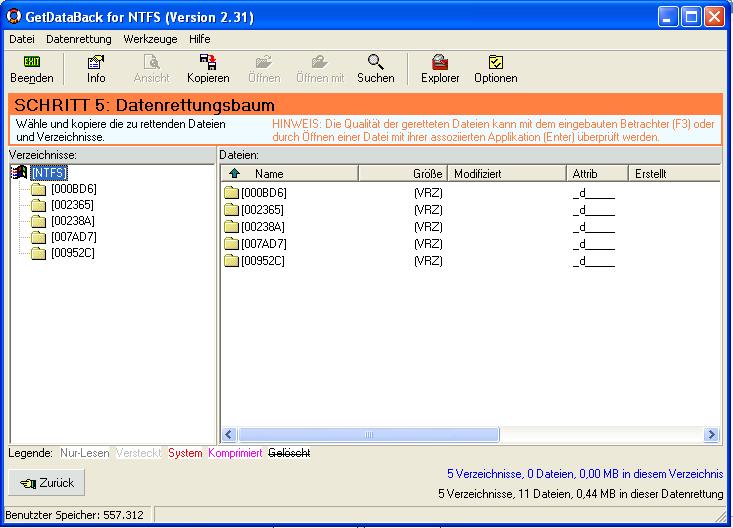Screen dimensions: 733x528
Task: Open the Optionen settings icon
Action: coord(496,62)
